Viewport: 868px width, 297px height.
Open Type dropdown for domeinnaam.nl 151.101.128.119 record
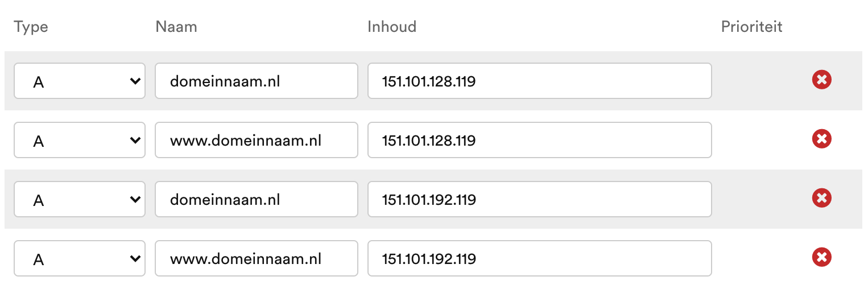(x=80, y=81)
